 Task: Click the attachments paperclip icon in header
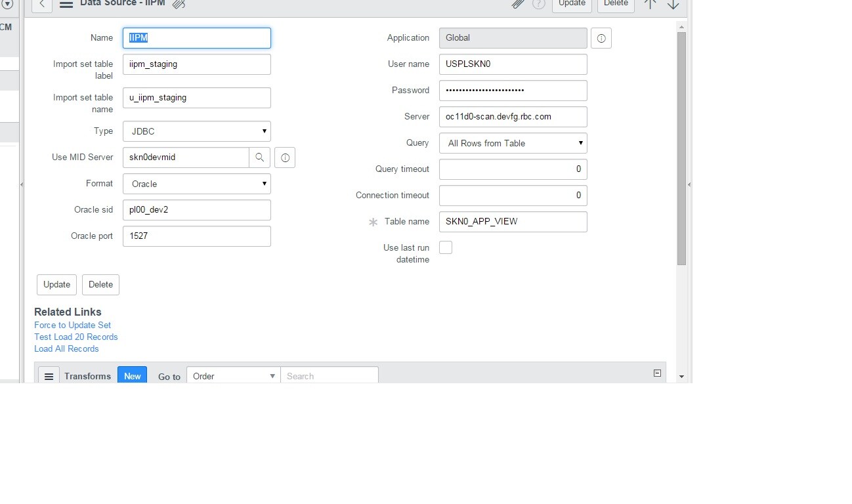pos(518,4)
